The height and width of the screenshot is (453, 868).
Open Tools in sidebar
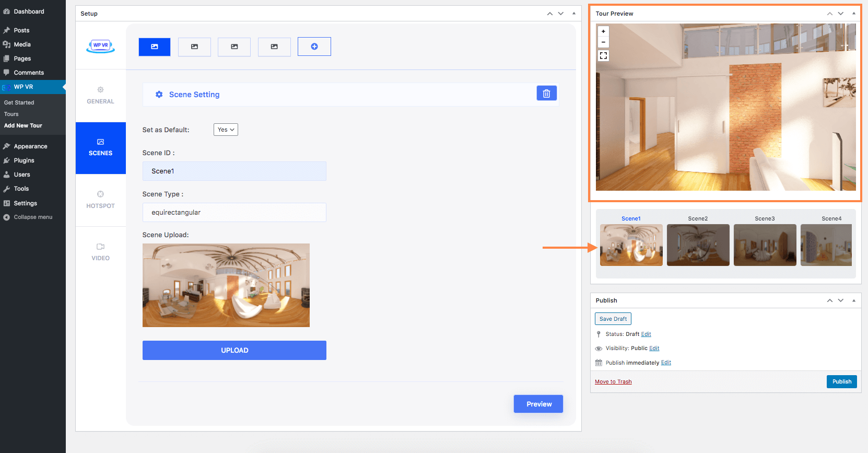coord(33,189)
